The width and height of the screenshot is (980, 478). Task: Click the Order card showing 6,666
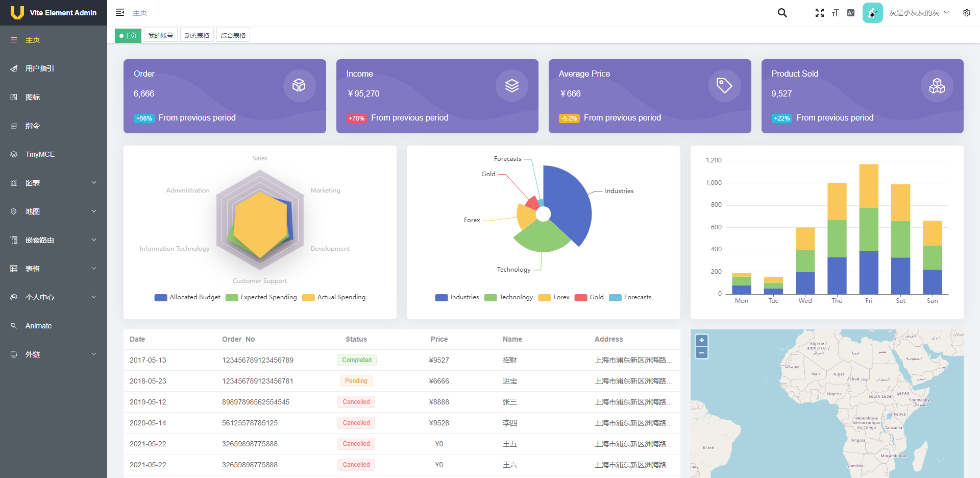pos(225,96)
